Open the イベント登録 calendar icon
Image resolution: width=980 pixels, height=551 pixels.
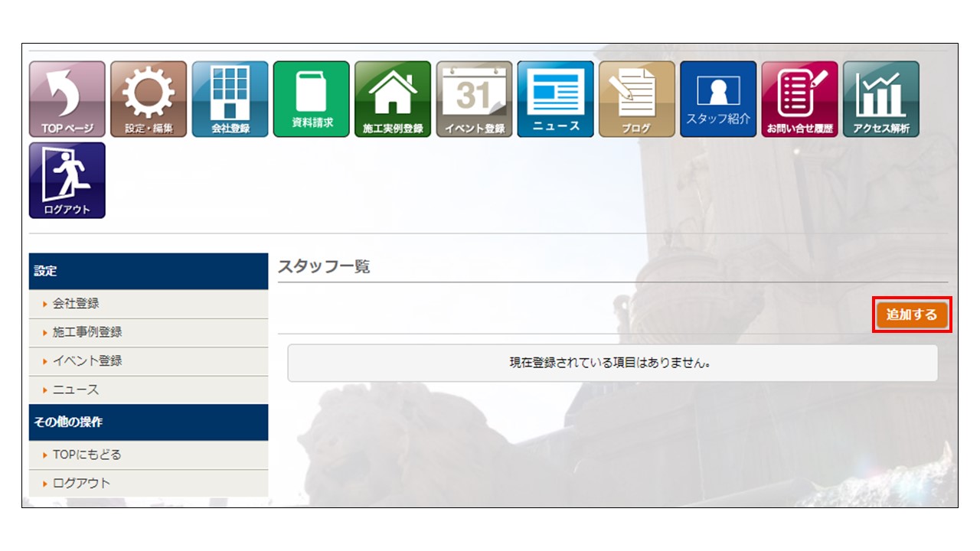pyautogui.click(x=474, y=99)
